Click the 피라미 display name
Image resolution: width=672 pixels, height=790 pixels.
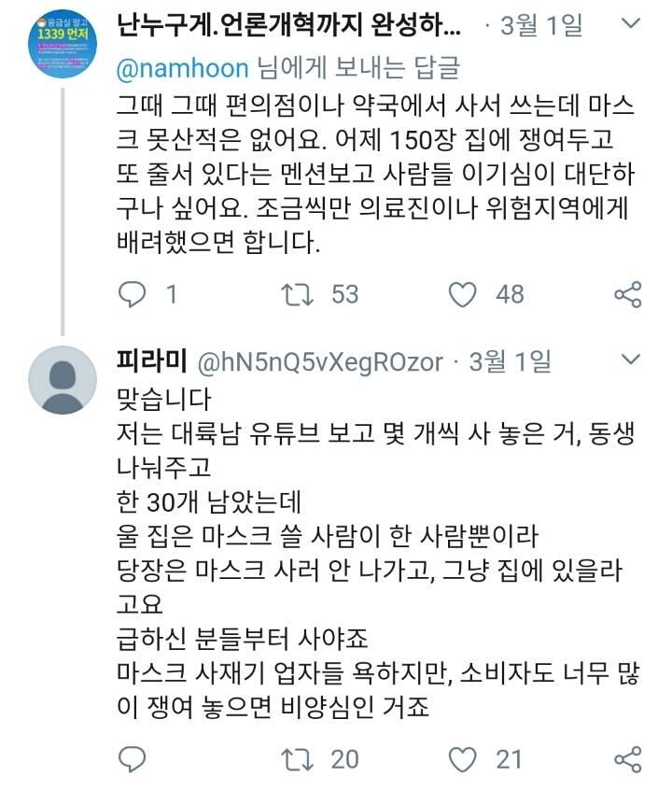coord(152,361)
